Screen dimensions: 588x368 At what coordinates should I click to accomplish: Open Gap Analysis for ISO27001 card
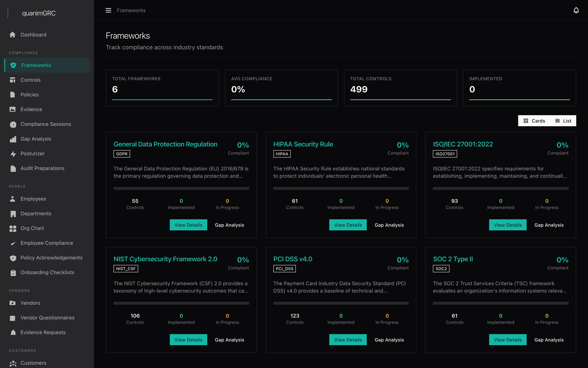pyautogui.click(x=549, y=225)
